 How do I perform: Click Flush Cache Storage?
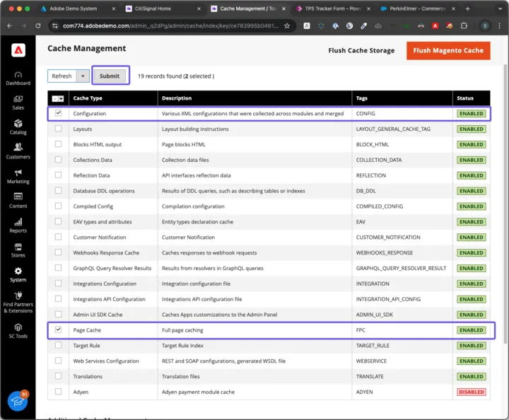click(361, 51)
